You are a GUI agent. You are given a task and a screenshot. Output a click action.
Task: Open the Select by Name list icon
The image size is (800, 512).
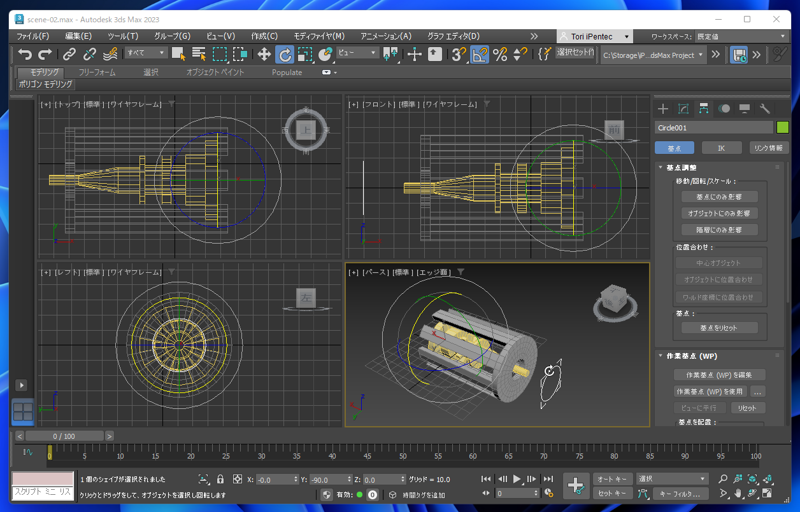pos(198,54)
